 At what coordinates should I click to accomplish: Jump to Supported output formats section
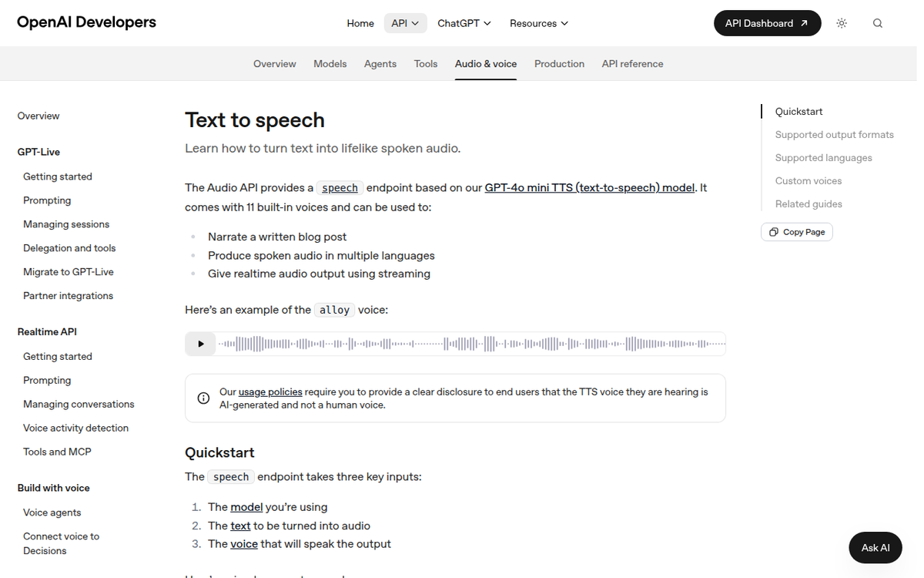pos(835,135)
